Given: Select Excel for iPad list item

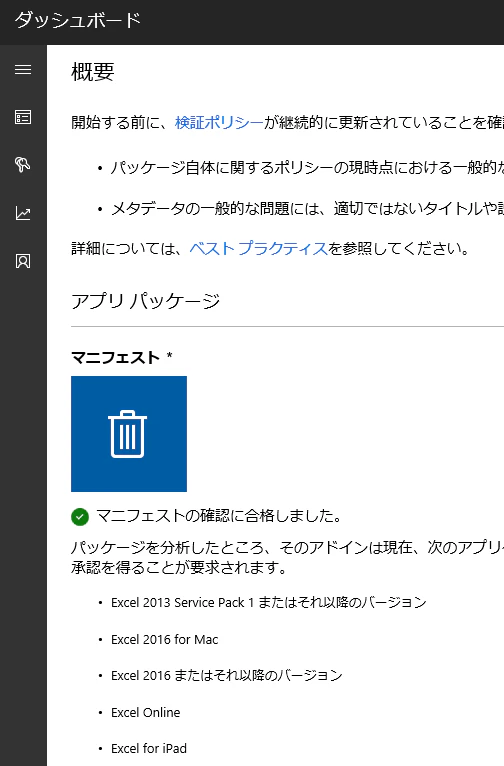Looking at the screenshot, I should point(149,748).
